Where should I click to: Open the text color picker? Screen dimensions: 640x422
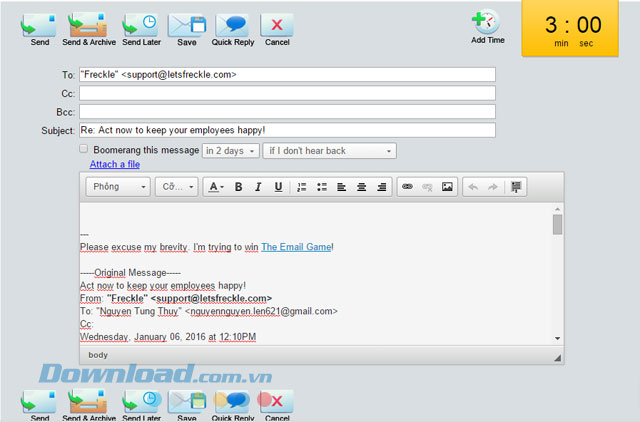coord(214,187)
